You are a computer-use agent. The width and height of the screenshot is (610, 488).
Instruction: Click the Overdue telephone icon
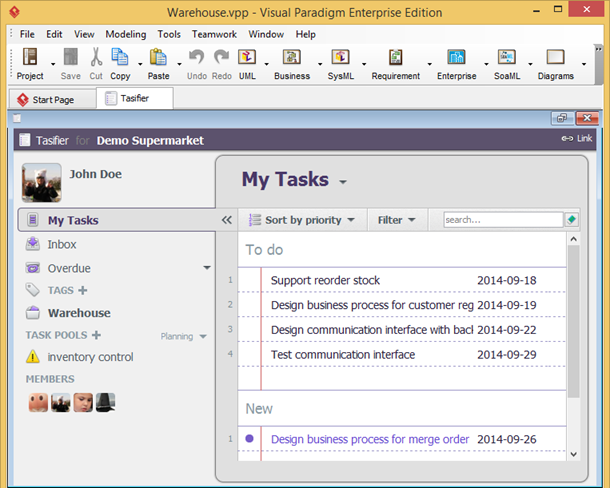click(x=33, y=268)
